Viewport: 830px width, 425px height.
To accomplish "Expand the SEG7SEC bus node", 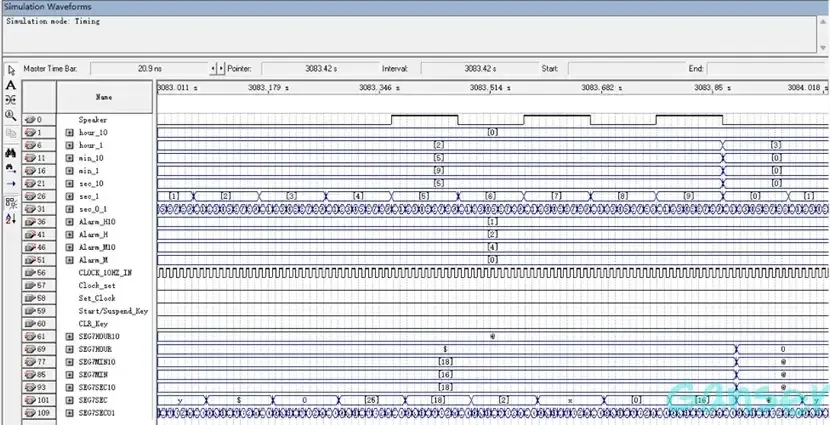I will (x=70, y=399).
